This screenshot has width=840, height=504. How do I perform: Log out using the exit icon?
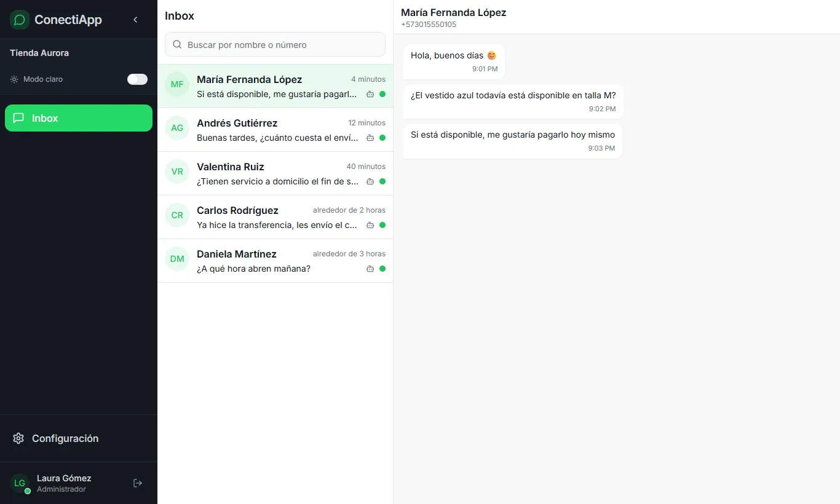tap(138, 483)
